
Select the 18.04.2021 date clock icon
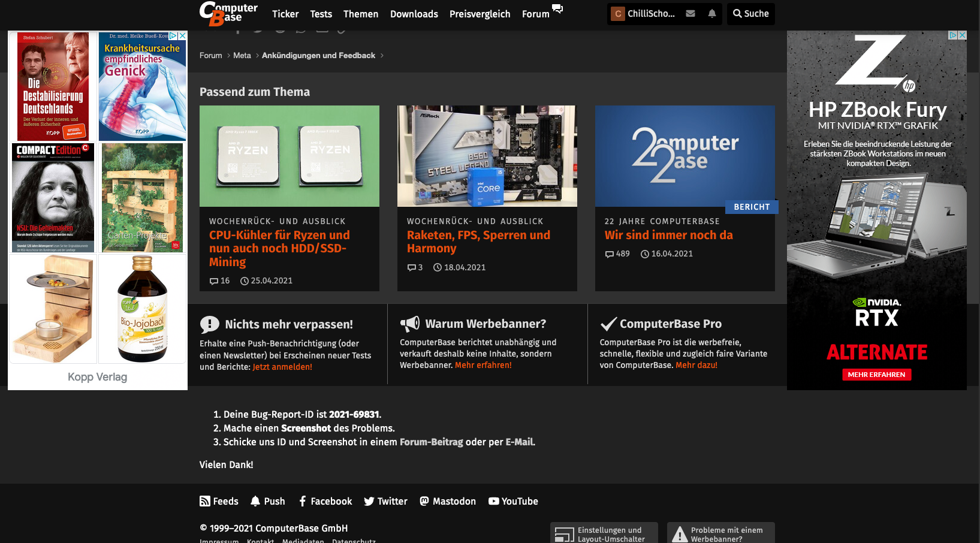click(x=438, y=268)
